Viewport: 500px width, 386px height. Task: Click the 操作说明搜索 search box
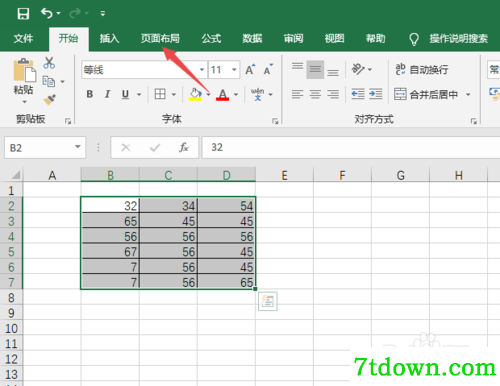tap(458, 39)
